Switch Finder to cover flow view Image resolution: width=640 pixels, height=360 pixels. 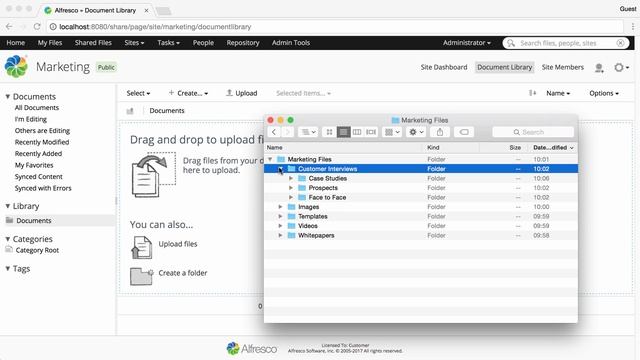point(371,132)
